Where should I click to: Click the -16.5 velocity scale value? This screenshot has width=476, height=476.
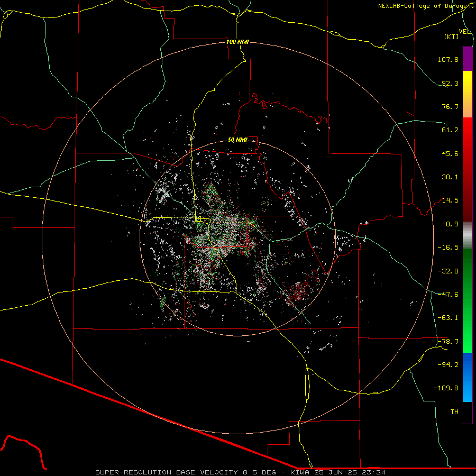point(448,248)
